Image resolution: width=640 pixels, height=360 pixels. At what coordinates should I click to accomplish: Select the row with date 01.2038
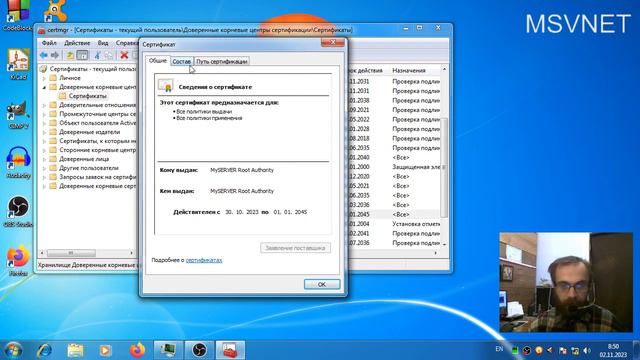(x=395, y=100)
